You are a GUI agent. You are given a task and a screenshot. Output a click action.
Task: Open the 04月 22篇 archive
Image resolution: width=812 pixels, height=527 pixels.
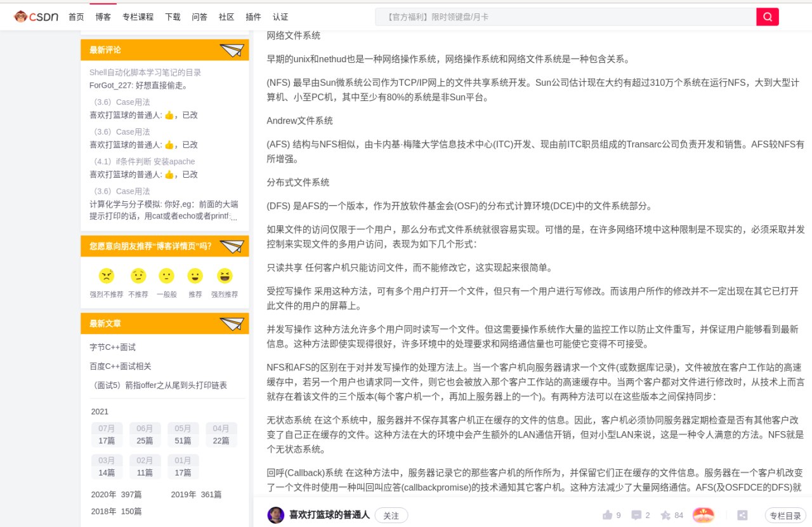(x=221, y=434)
